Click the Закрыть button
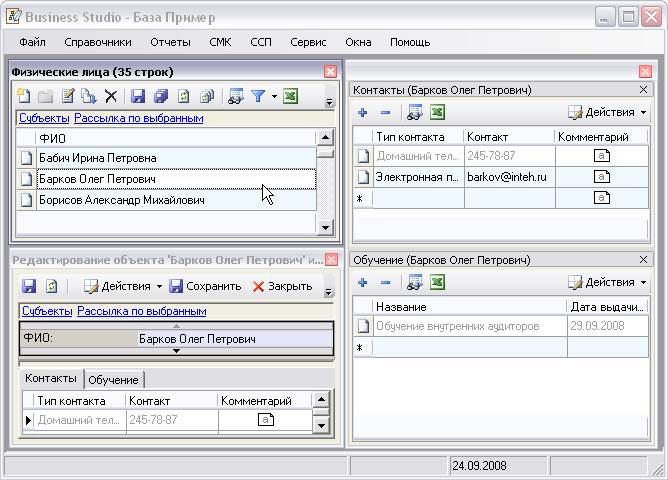The image size is (668, 480). pos(282,286)
